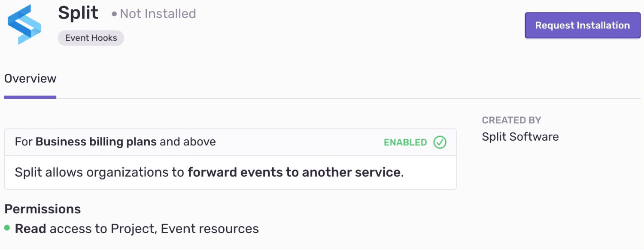Click the CREATED BY label
The height and width of the screenshot is (249, 644).
511,120
